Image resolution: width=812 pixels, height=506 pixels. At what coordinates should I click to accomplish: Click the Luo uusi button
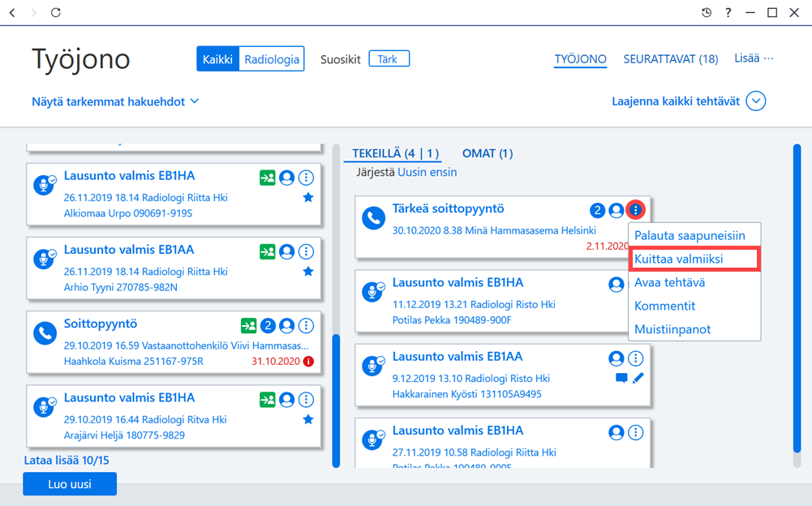pos(70,484)
